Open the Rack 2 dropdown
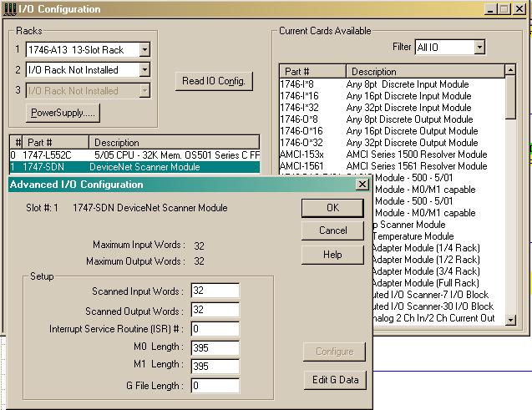The image size is (532, 410). click(x=144, y=70)
